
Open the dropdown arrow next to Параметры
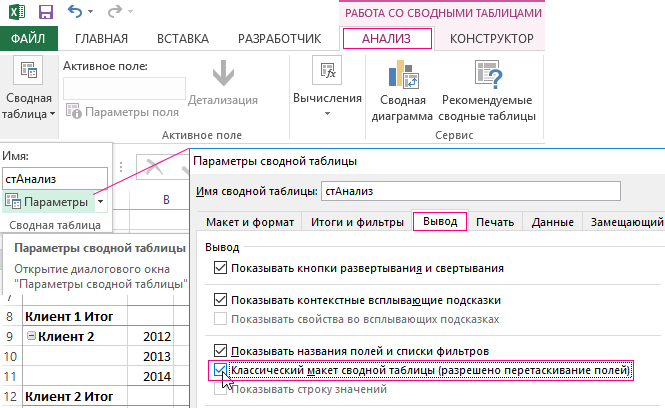101,202
